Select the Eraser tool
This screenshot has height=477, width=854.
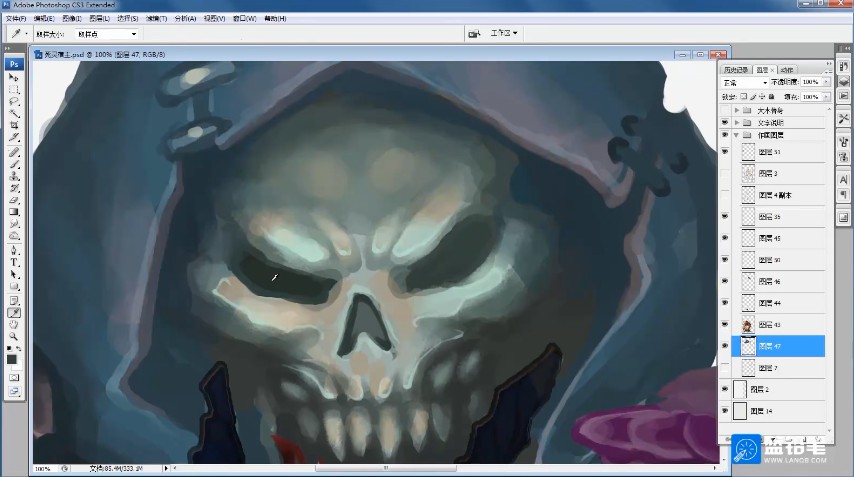point(14,200)
